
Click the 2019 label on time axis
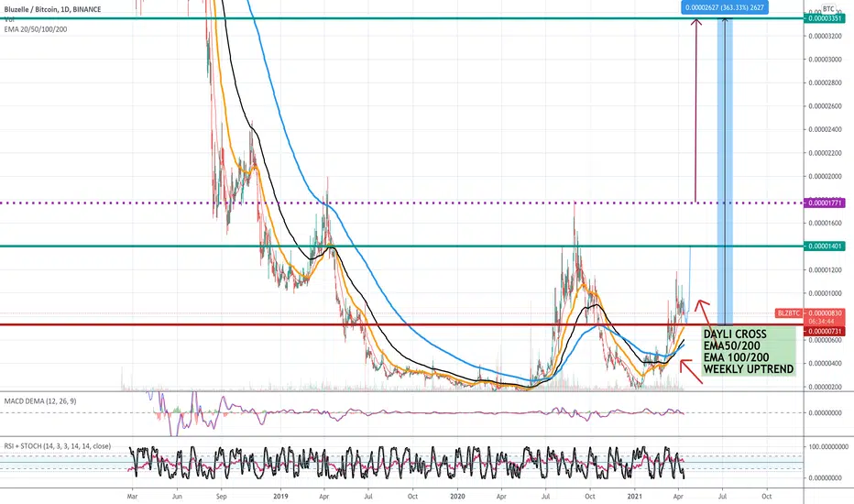point(280,497)
